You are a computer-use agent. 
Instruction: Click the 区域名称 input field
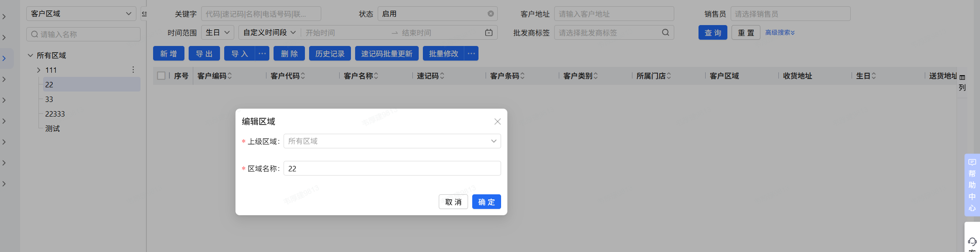[392, 168]
